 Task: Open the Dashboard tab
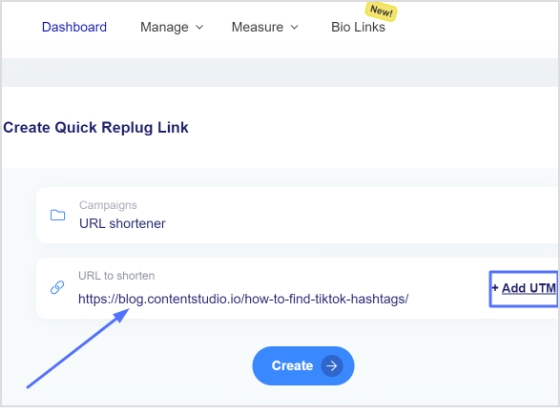tap(74, 27)
